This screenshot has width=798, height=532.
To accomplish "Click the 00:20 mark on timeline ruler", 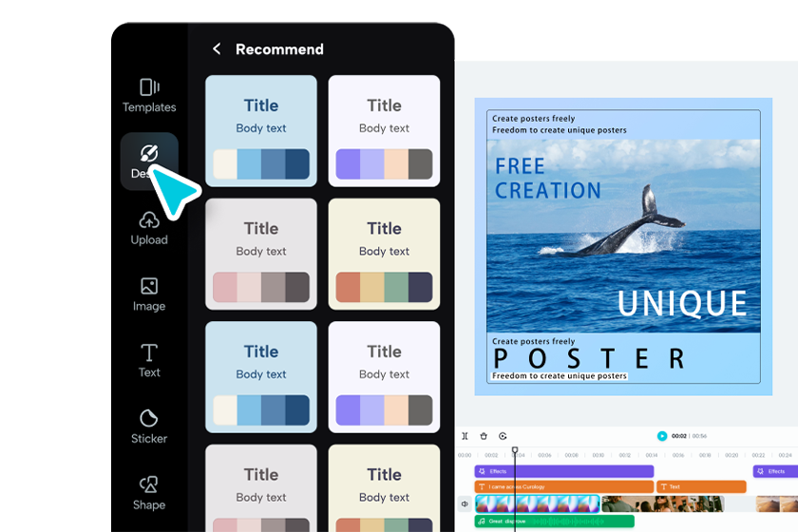I will tap(731, 455).
